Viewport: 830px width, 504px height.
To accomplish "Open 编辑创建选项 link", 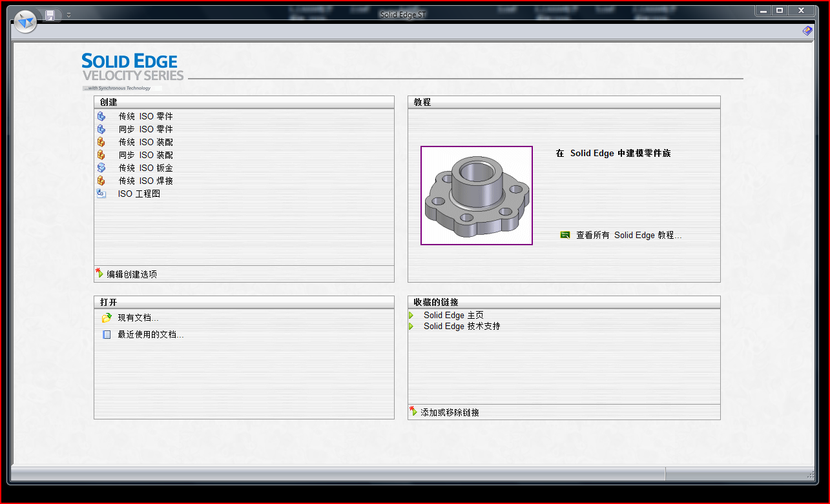I will coord(132,274).
